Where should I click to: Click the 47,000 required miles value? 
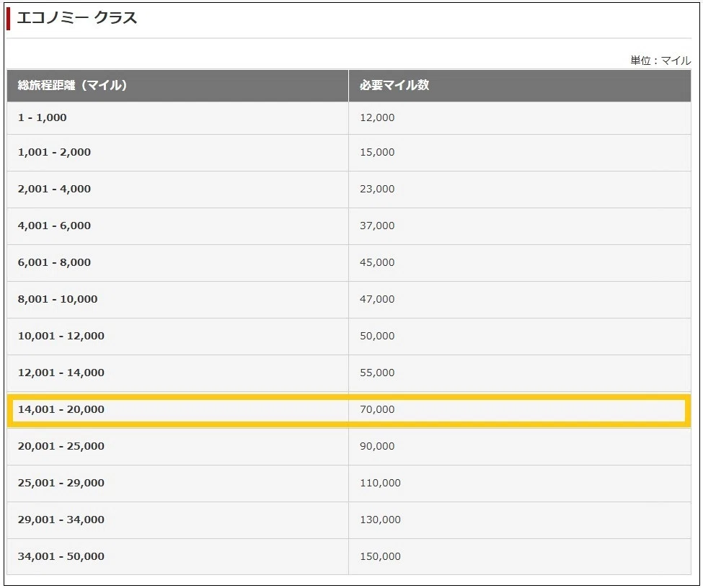tap(377, 299)
